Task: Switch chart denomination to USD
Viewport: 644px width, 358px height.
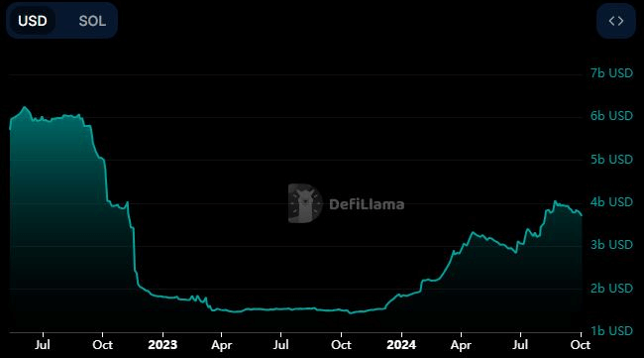Action: [x=33, y=21]
